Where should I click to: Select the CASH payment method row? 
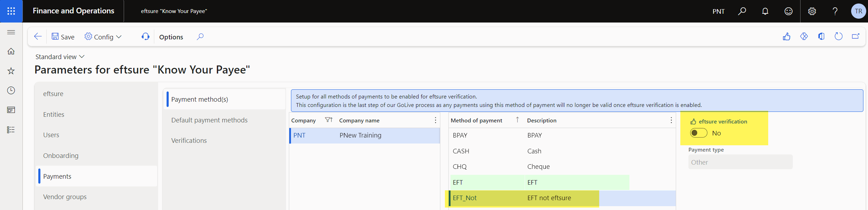562,151
